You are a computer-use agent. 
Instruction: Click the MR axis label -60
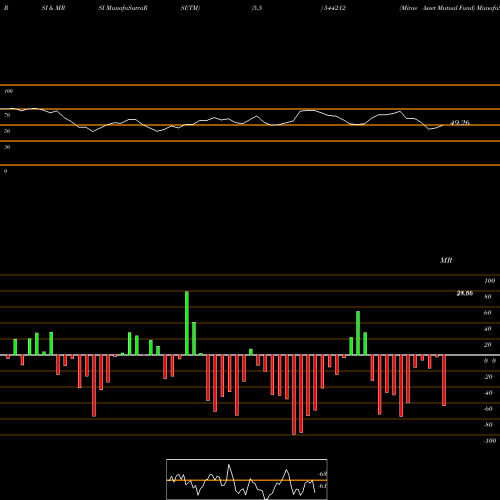[488, 409]
